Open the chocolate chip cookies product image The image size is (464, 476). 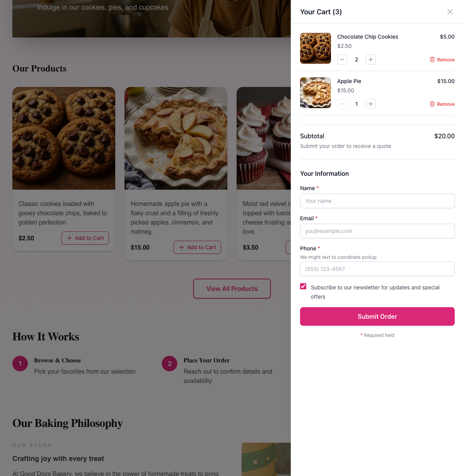64,138
